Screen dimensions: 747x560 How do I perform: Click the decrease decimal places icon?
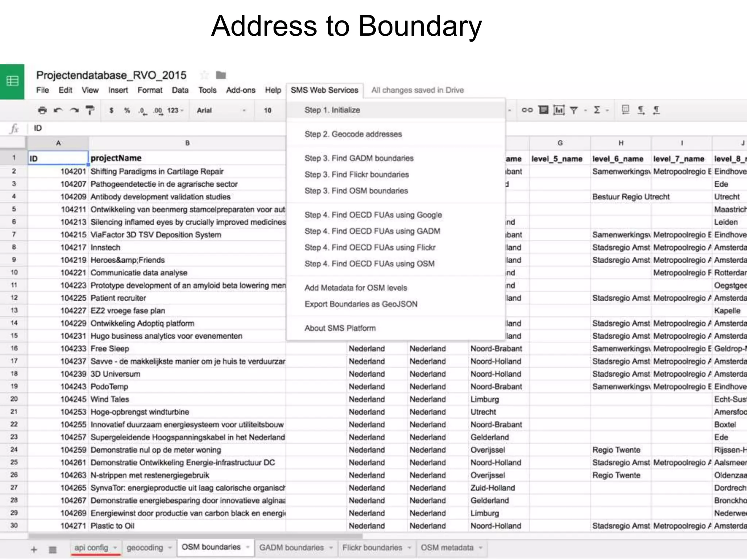143,110
